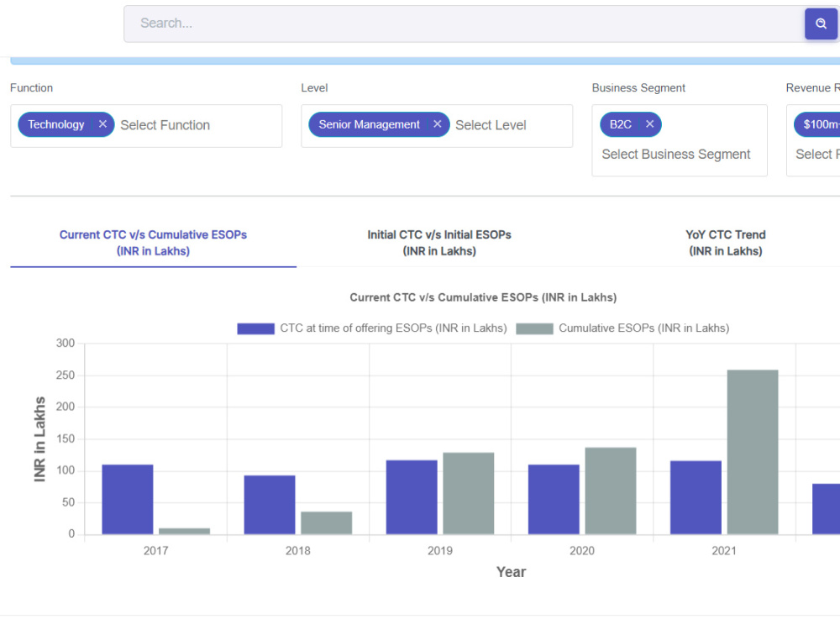Click the 2021 gray Cumulative ESOPs bar
This screenshot has width=840, height=630.
(753, 452)
